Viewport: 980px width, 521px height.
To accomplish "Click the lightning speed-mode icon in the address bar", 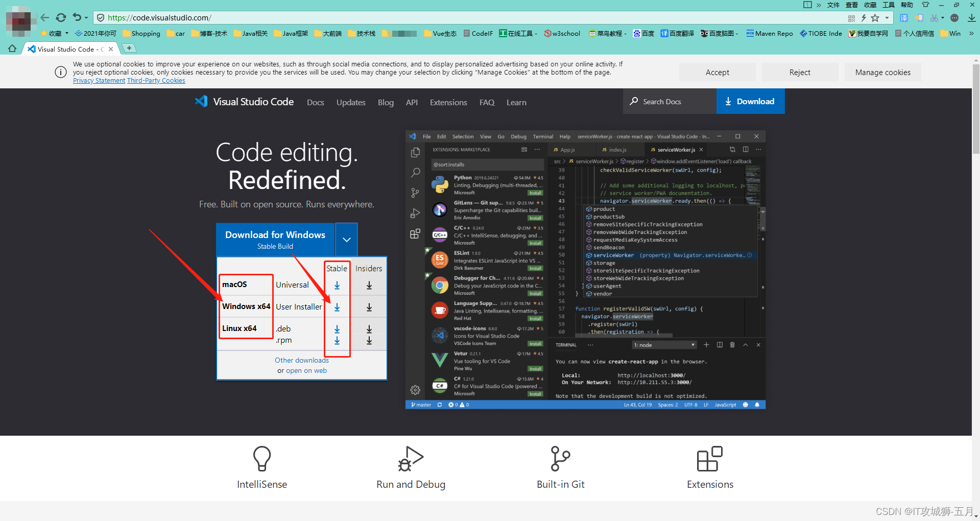I will click(x=864, y=18).
